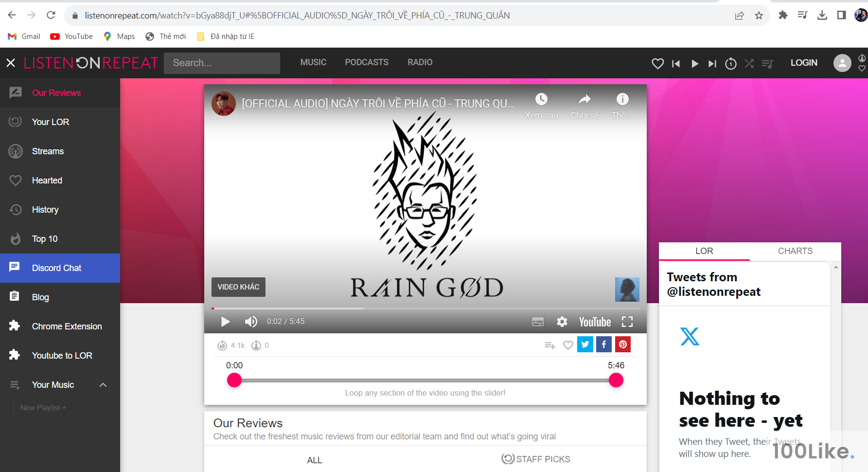Open video settings gear
The width and height of the screenshot is (868, 472).
562,322
